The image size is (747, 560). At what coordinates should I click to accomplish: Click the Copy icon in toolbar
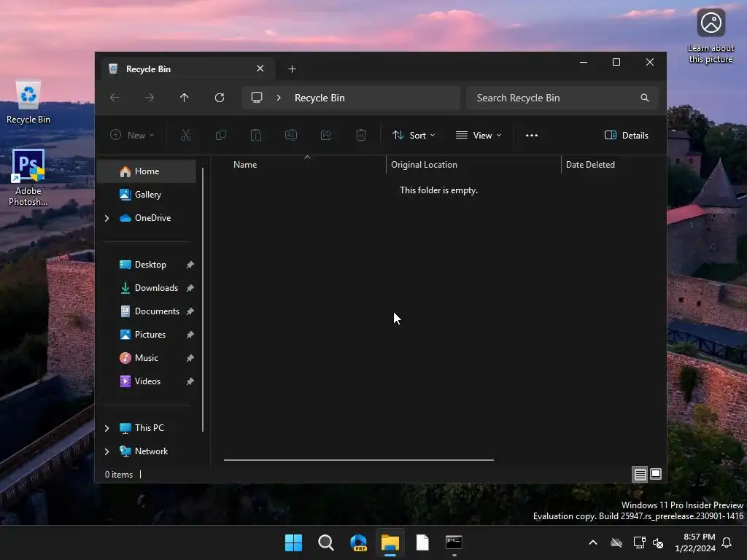click(x=220, y=135)
